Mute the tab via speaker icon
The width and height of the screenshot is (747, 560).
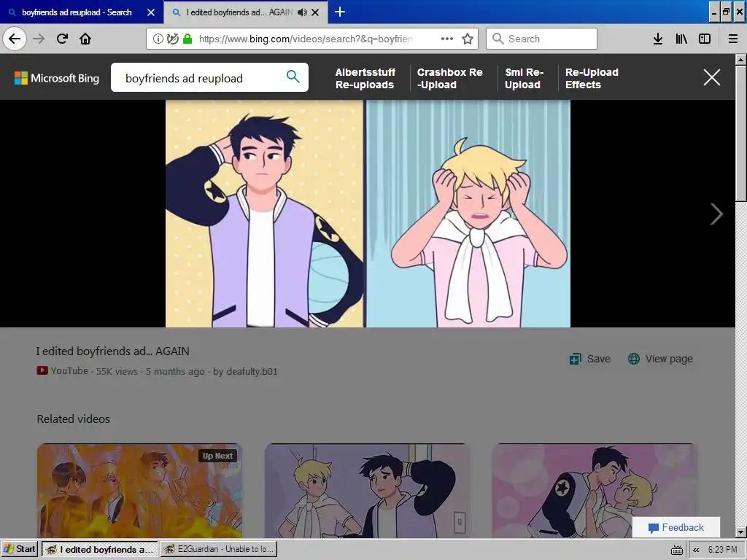(302, 12)
